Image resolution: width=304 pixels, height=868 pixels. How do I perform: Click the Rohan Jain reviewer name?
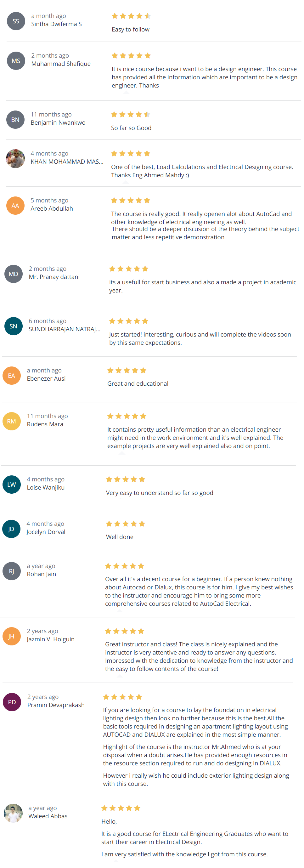pos(42,575)
